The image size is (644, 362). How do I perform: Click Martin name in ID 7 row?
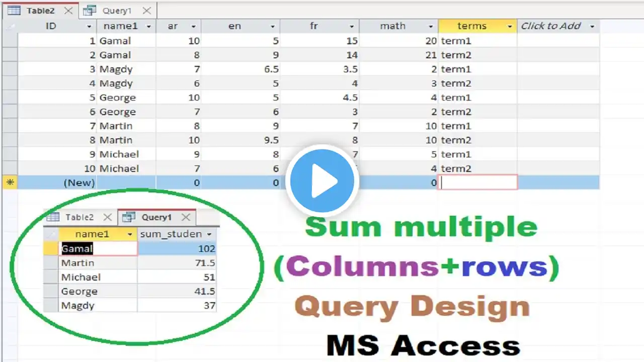(116, 126)
